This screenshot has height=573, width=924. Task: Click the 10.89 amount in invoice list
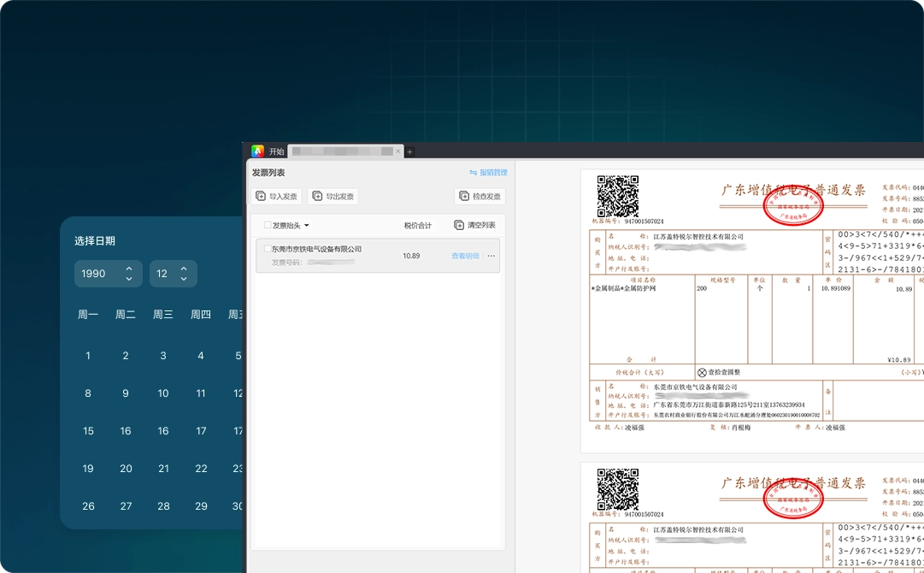411,256
